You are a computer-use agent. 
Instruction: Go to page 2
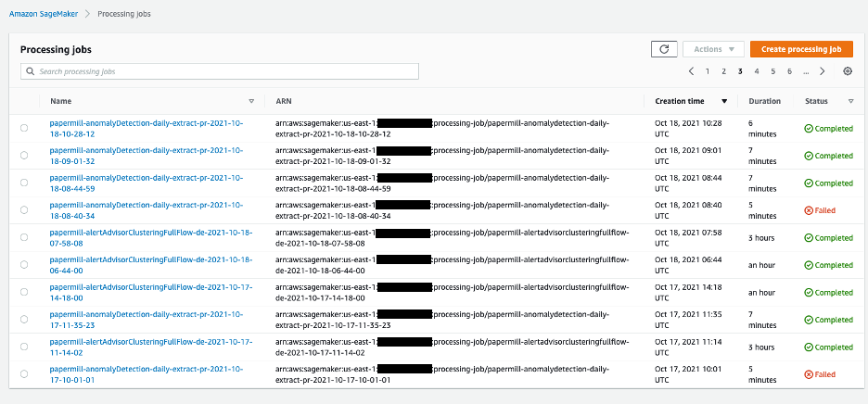(723, 70)
